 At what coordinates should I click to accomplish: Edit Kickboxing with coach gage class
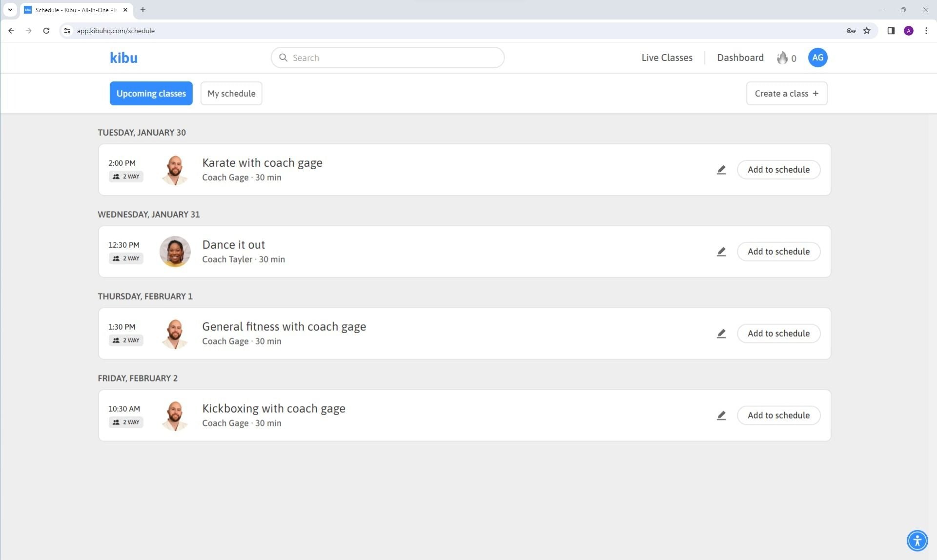pos(721,416)
